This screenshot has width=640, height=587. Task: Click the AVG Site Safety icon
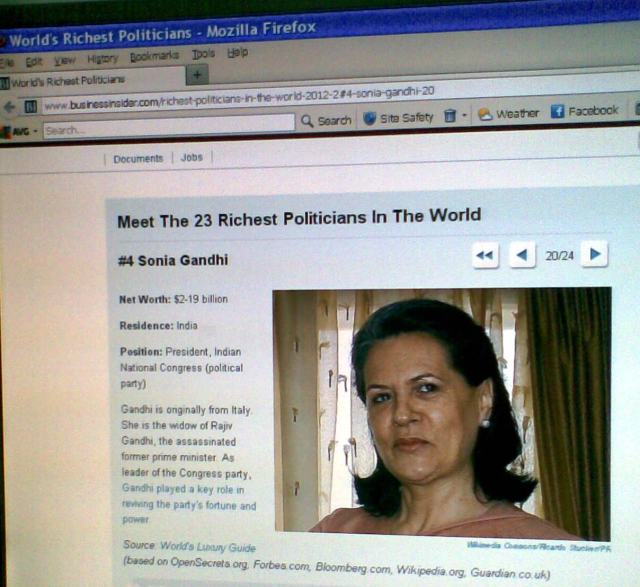(369, 118)
